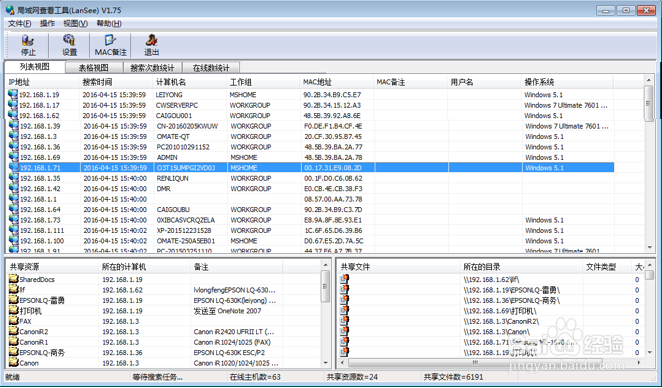Click the 共享资源数=24 status entry
The image size is (662, 388).
pos(352,377)
